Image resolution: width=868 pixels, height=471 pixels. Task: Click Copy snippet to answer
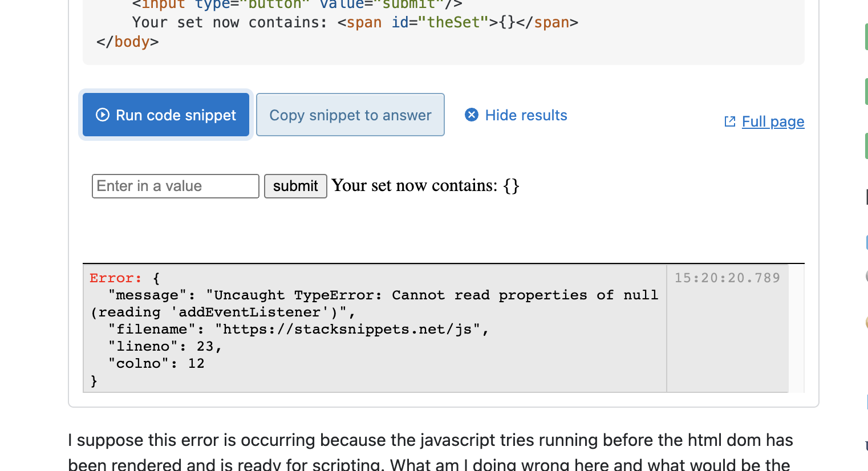coord(350,115)
